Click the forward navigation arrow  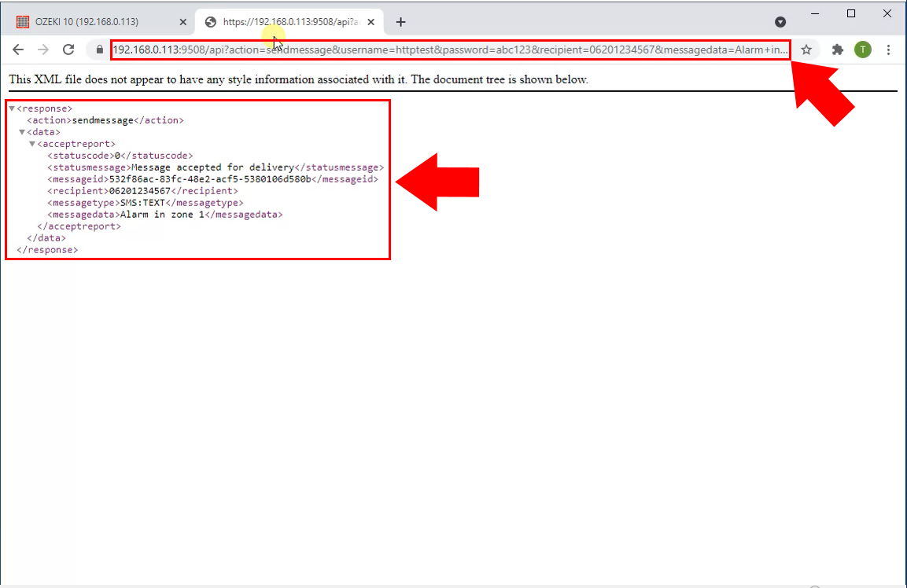tap(43, 50)
